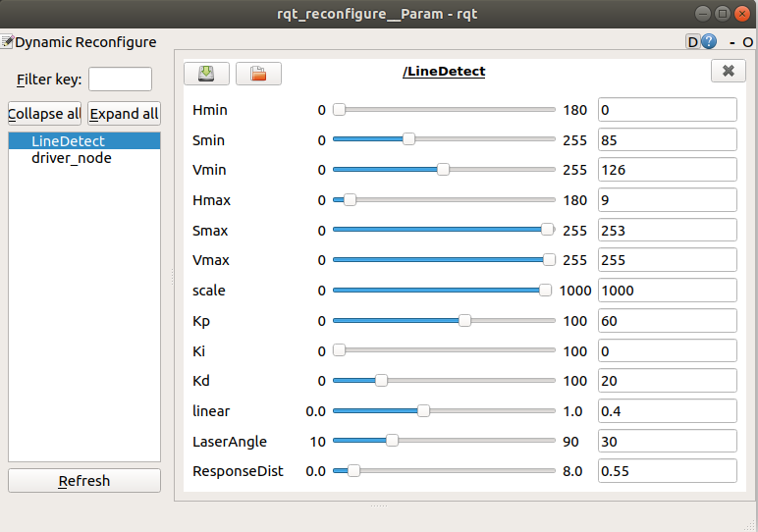Edit the linear value field showing 0.4
This screenshot has width=758, height=532.
click(x=667, y=411)
